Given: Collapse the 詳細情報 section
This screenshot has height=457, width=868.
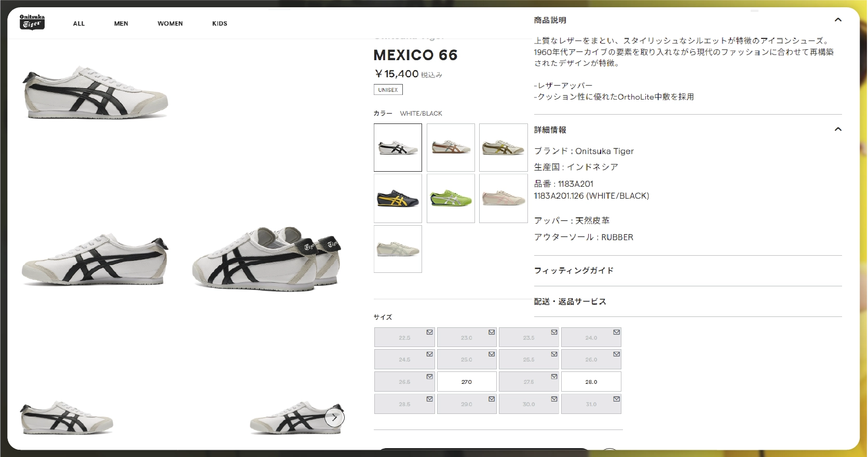Looking at the screenshot, I should [x=838, y=129].
